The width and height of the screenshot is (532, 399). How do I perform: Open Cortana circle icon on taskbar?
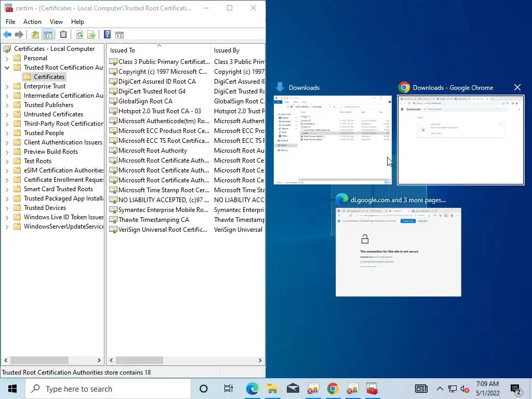pos(204,389)
